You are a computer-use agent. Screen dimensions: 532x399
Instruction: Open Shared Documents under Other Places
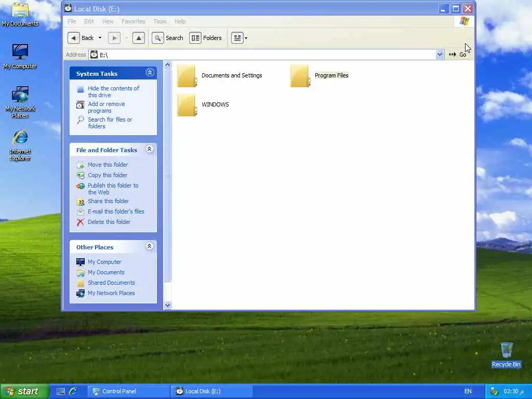111,283
